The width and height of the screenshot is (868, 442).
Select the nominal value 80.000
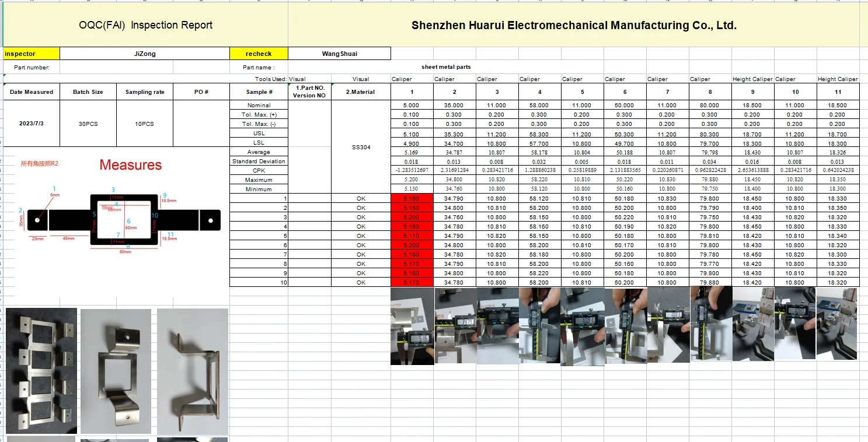(710, 106)
